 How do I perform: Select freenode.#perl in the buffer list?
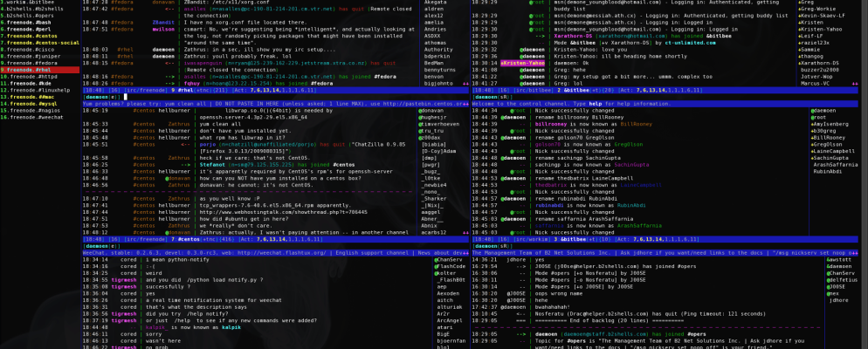[28, 29]
